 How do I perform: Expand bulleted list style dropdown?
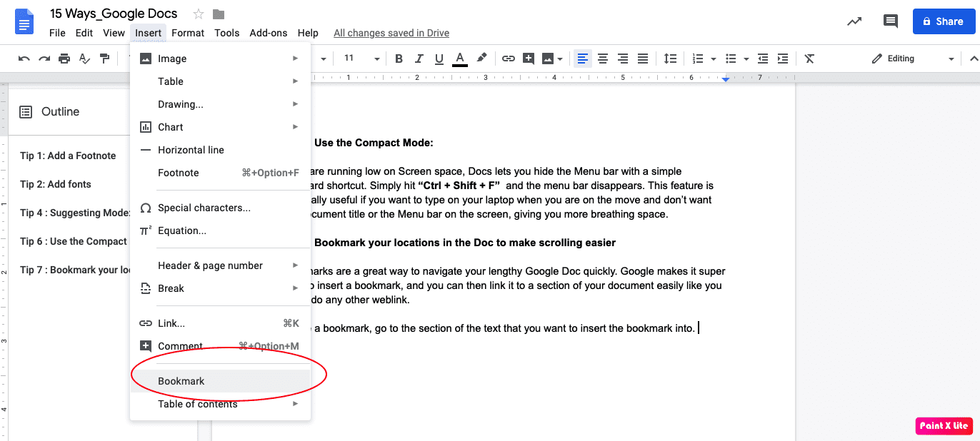pyautogui.click(x=746, y=59)
